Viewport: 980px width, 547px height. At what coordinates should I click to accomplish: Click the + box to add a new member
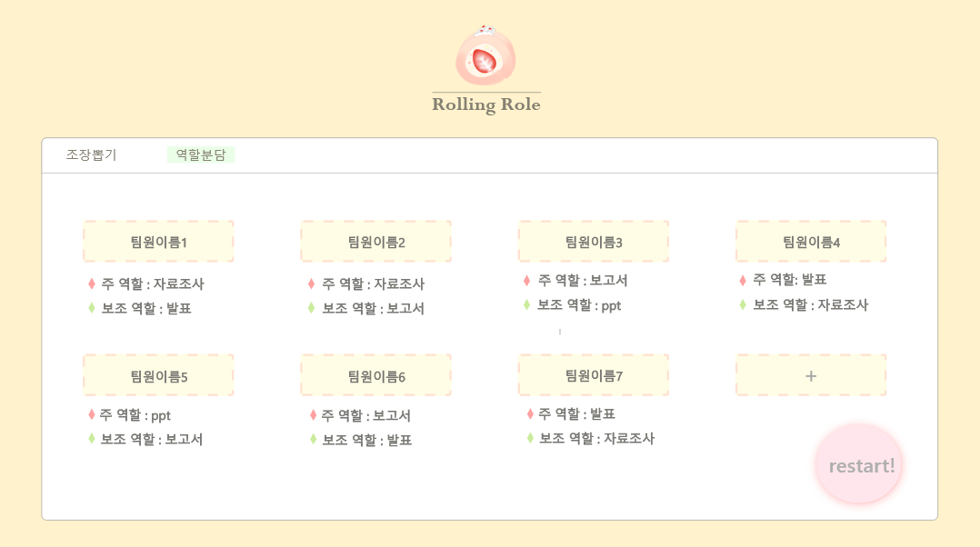point(811,374)
